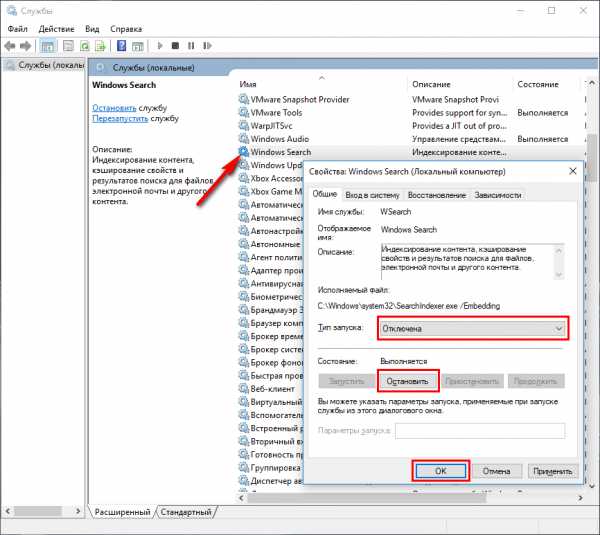Screen dimensions: 600x535
Task: Click the VMware Snapshot Provider gear icon
Action: point(244,99)
